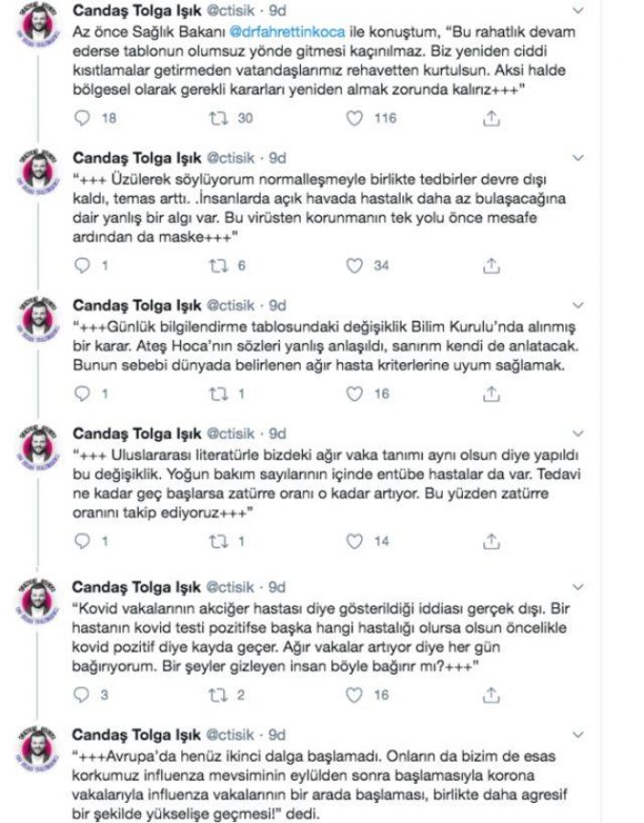This screenshot has height=823, width=644.
Task: Click the avatar beside the Kovid vakalarının tweet
Action: pyautogui.click(x=38, y=604)
